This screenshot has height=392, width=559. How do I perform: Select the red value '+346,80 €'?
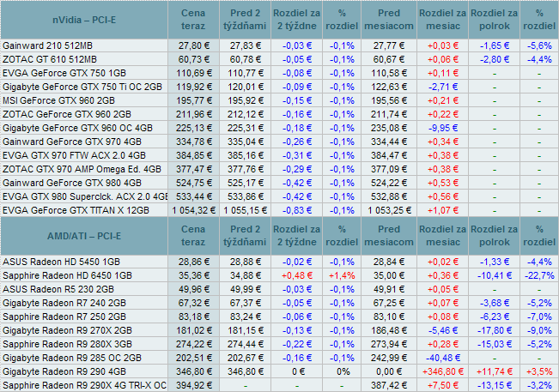pyautogui.click(x=443, y=371)
